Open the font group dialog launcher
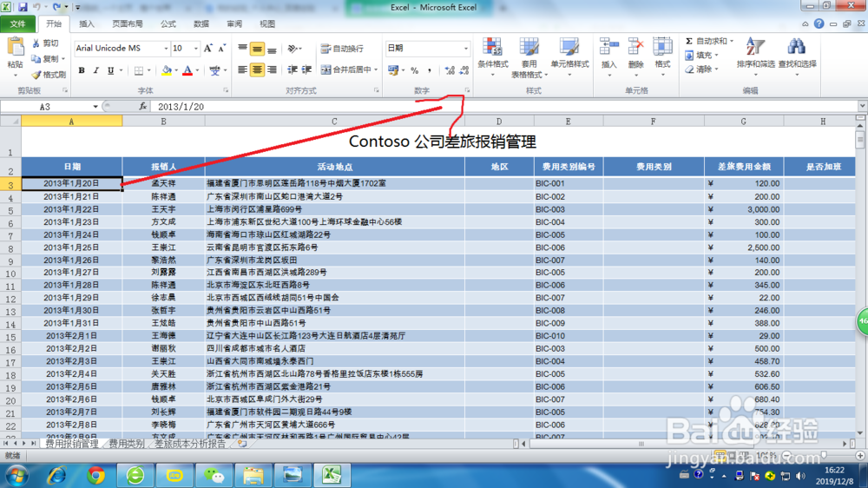 click(x=226, y=90)
